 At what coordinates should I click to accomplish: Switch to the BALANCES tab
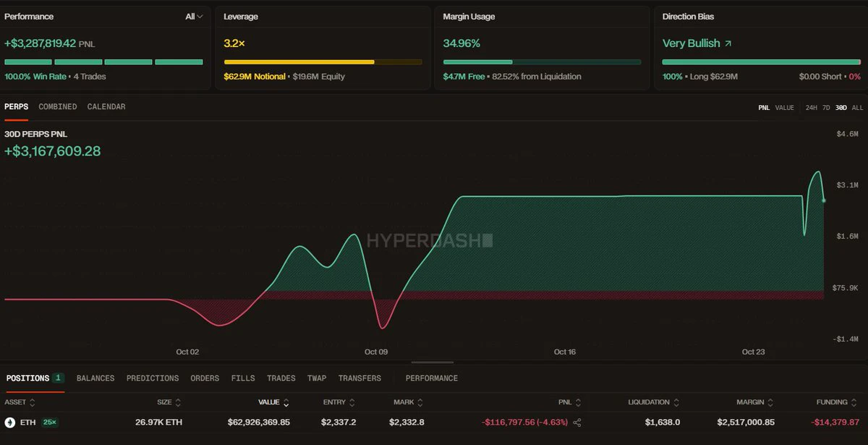click(x=95, y=378)
